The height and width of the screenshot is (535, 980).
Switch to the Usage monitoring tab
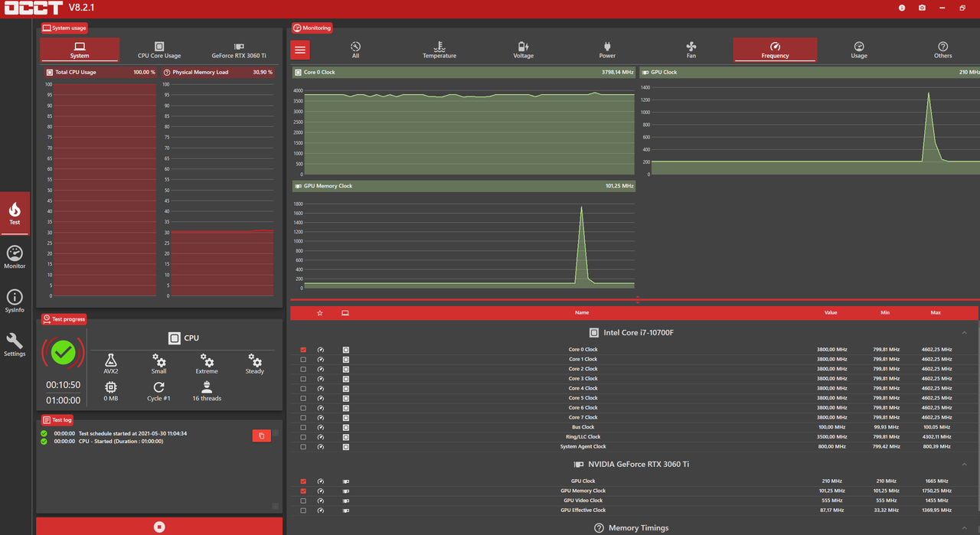coord(859,50)
